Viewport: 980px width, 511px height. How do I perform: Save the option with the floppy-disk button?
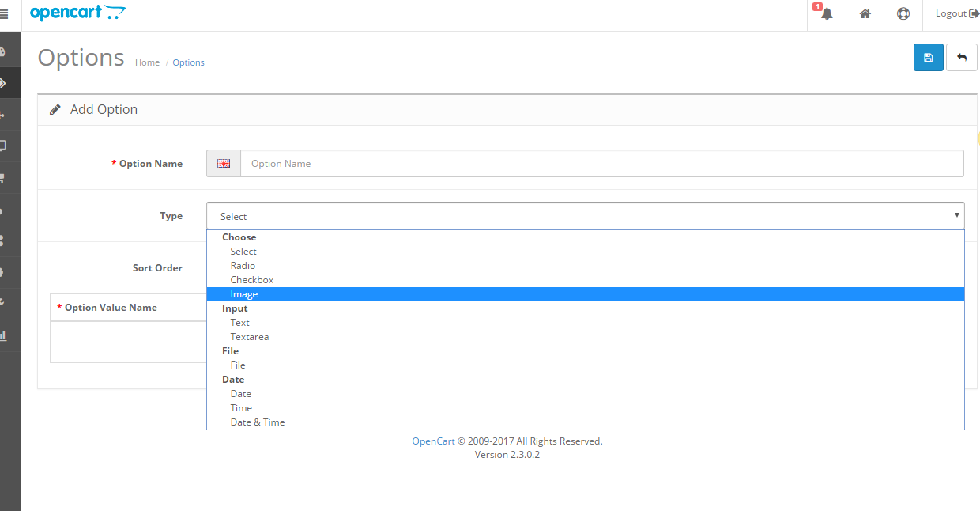(929, 58)
